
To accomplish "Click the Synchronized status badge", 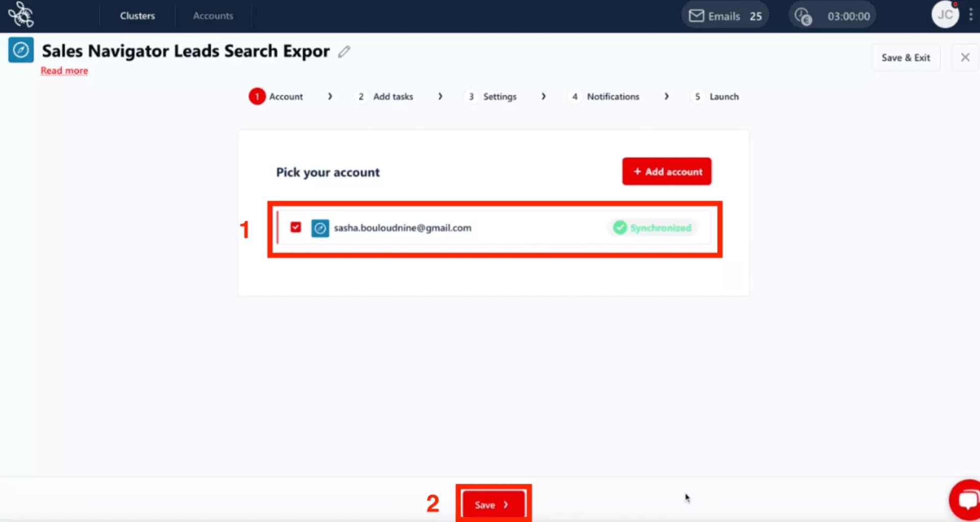I will (652, 228).
